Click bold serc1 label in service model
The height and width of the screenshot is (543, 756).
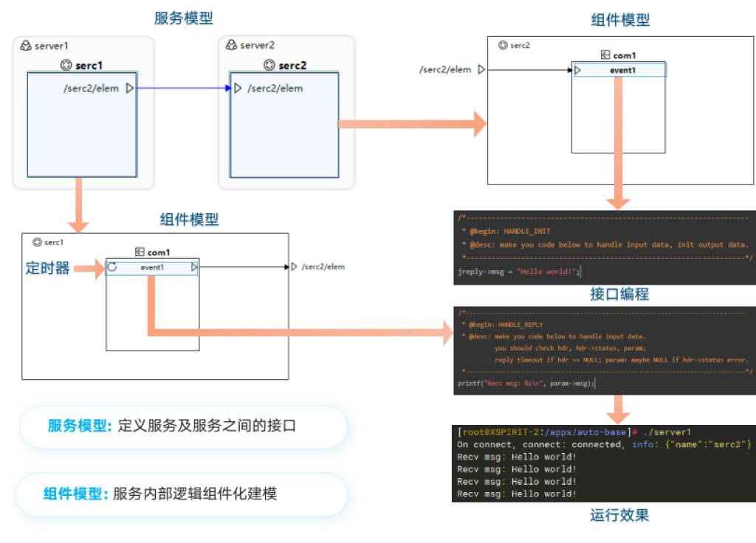click(89, 66)
